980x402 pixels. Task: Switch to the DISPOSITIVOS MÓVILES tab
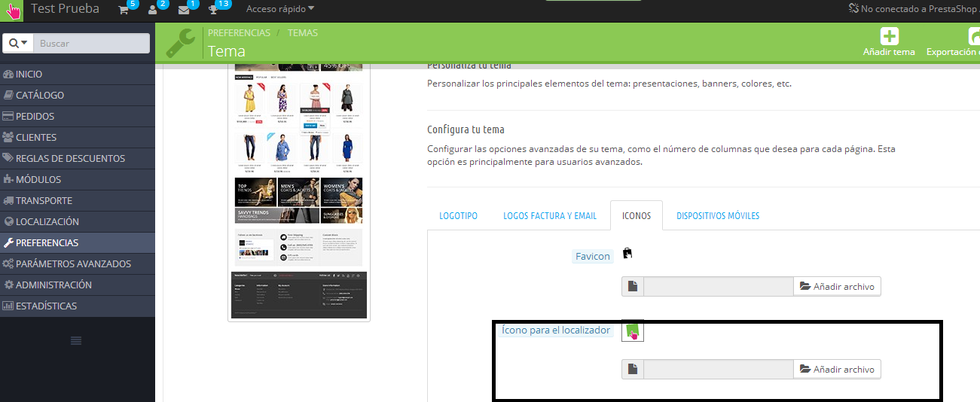(x=718, y=216)
